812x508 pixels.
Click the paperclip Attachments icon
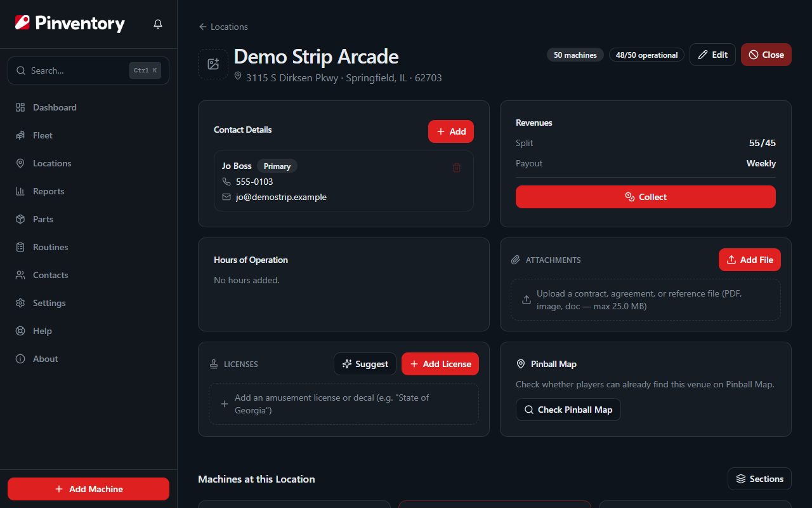[x=516, y=260]
